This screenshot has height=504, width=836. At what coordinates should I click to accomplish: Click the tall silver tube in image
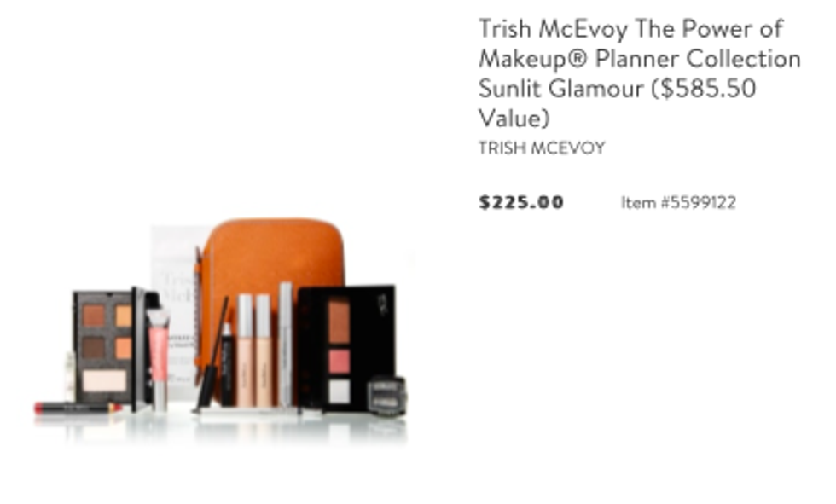tap(286, 344)
